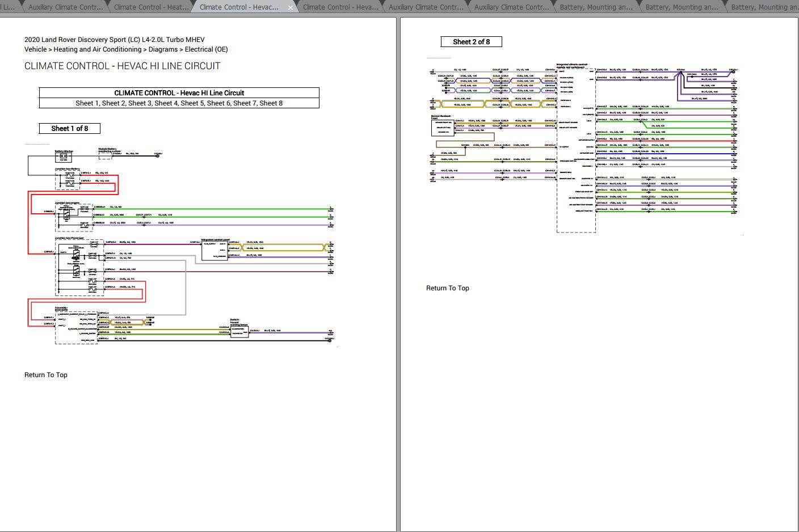
Task: Click the Sheet 2 of 8 header box
Action: [x=472, y=41]
